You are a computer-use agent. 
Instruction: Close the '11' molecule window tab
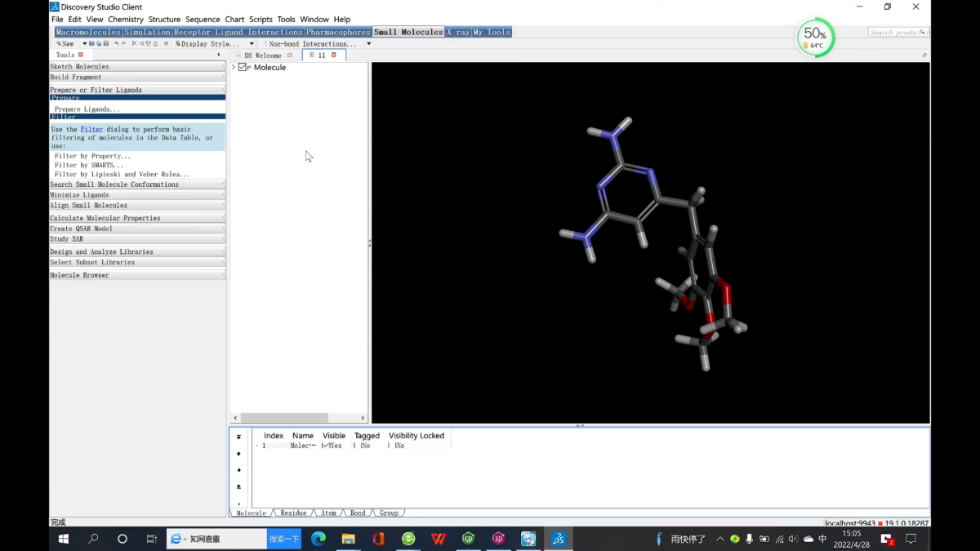pos(333,55)
